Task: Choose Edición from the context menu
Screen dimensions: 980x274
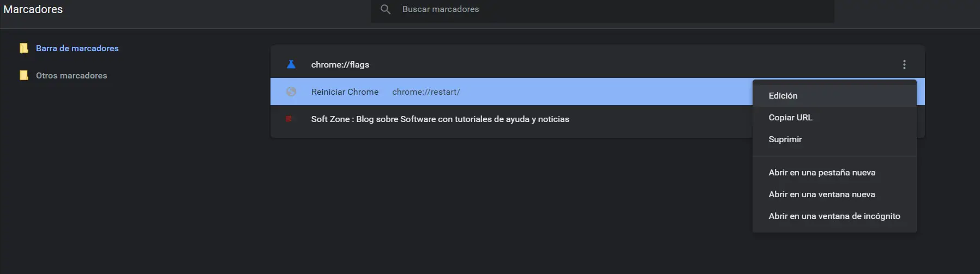Action: click(783, 96)
